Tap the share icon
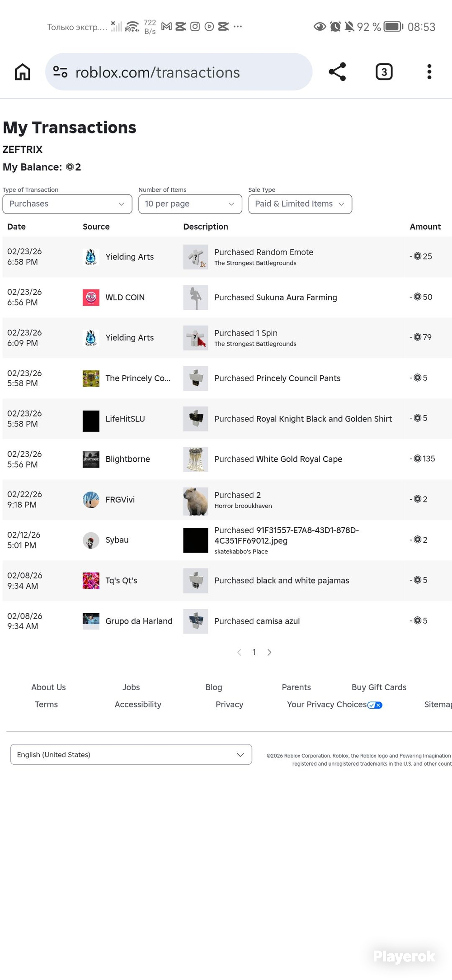Image resolution: width=452 pixels, height=980 pixels. pyautogui.click(x=337, y=72)
